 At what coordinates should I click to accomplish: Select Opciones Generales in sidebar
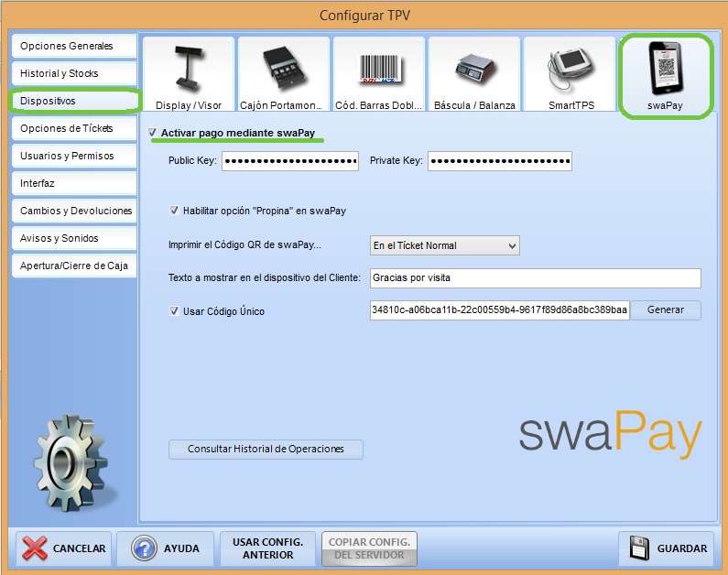(74, 46)
